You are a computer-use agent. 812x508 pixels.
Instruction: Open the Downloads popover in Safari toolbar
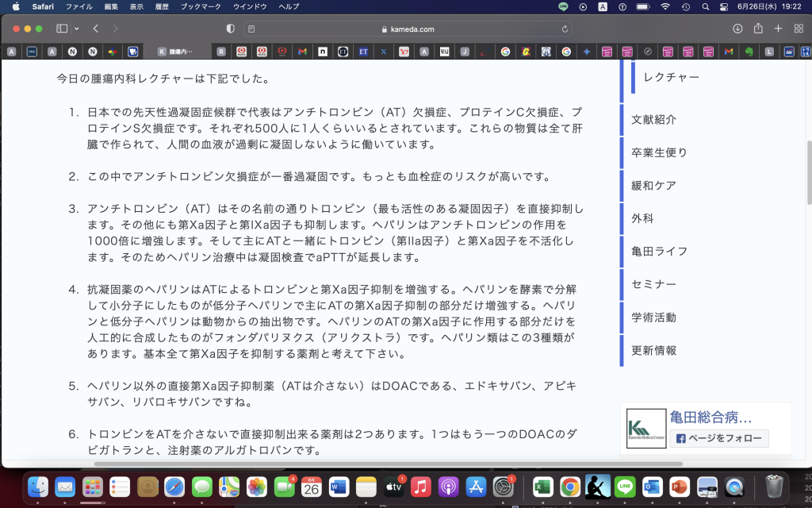[737, 28]
